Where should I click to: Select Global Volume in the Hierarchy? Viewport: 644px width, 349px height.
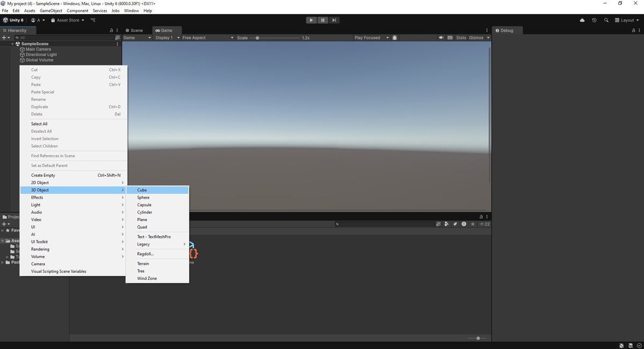click(x=39, y=60)
